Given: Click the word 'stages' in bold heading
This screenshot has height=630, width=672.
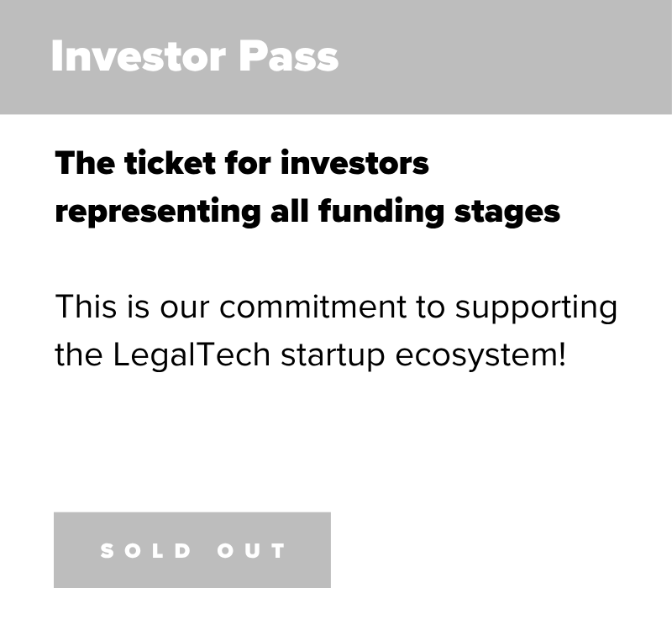Looking at the screenshot, I should [x=507, y=213].
